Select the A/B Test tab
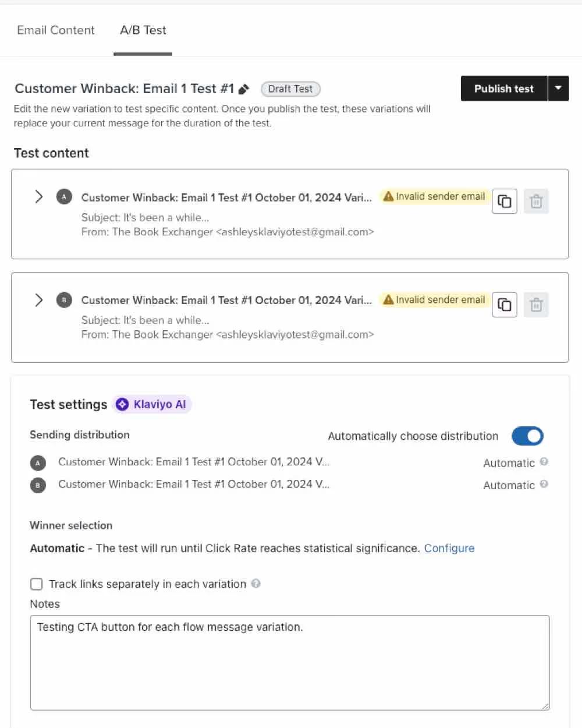Screen dimensions: 582x728 pos(143,30)
